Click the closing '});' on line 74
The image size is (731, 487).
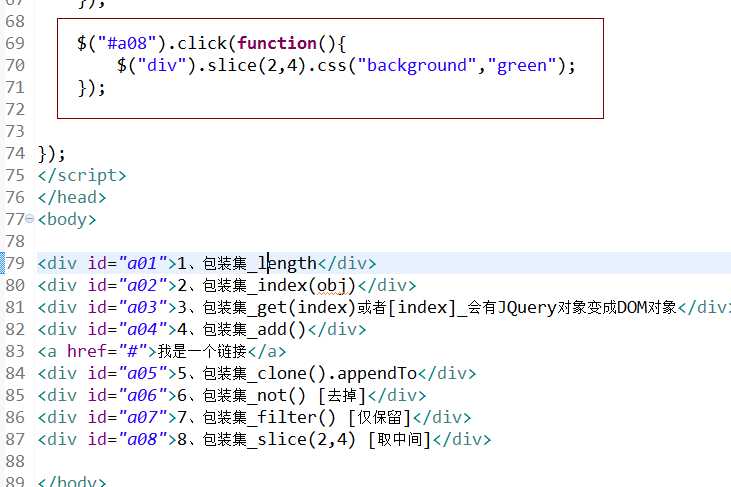(x=51, y=153)
